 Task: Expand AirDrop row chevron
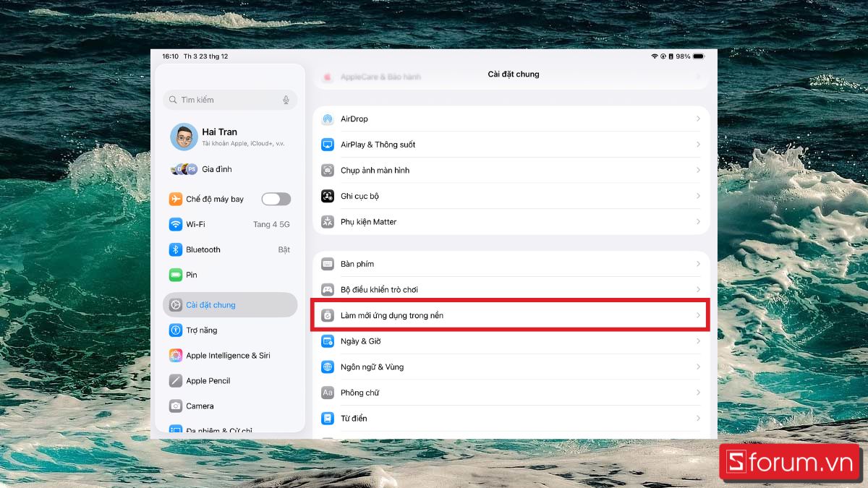698,119
